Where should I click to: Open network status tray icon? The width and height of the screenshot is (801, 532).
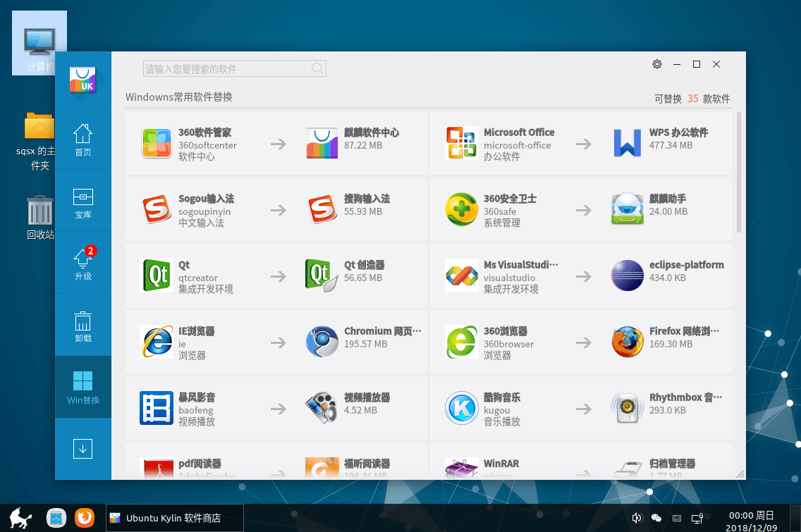click(x=697, y=518)
